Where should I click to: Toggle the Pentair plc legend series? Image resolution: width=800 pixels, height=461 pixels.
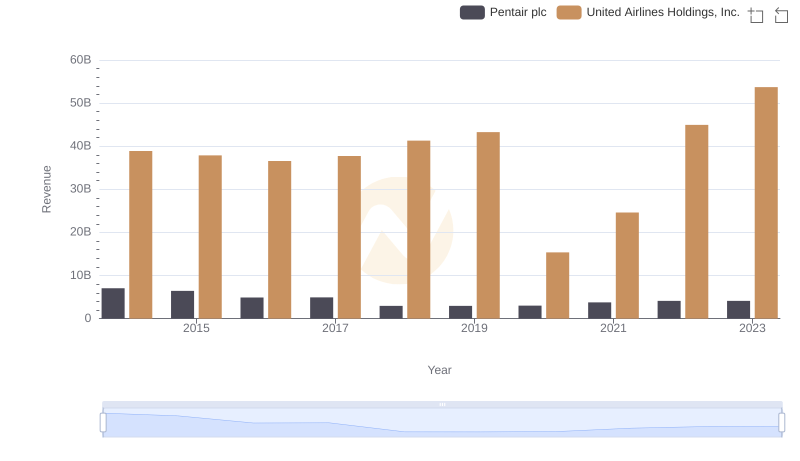click(x=503, y=12)
